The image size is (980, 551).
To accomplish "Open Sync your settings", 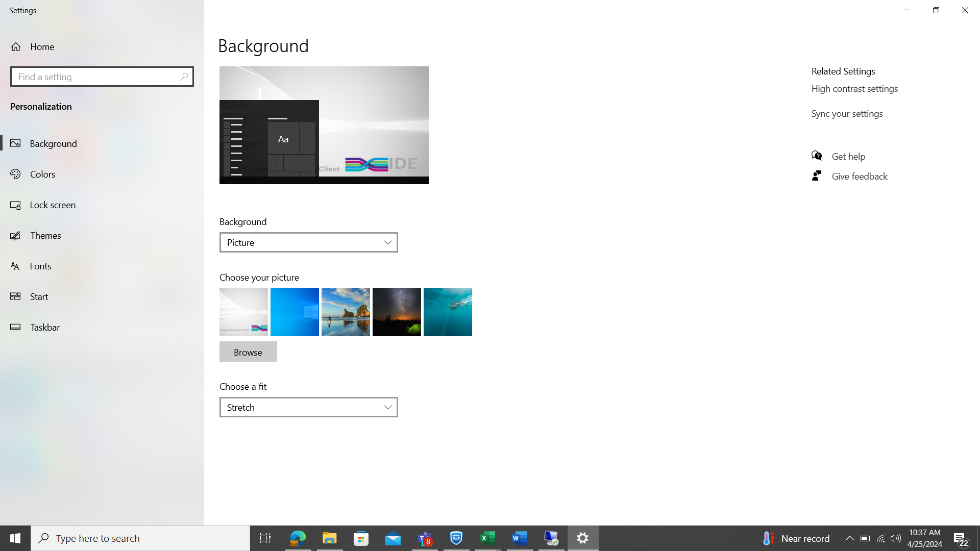I will pyautogui.click(x=847, y=113).
